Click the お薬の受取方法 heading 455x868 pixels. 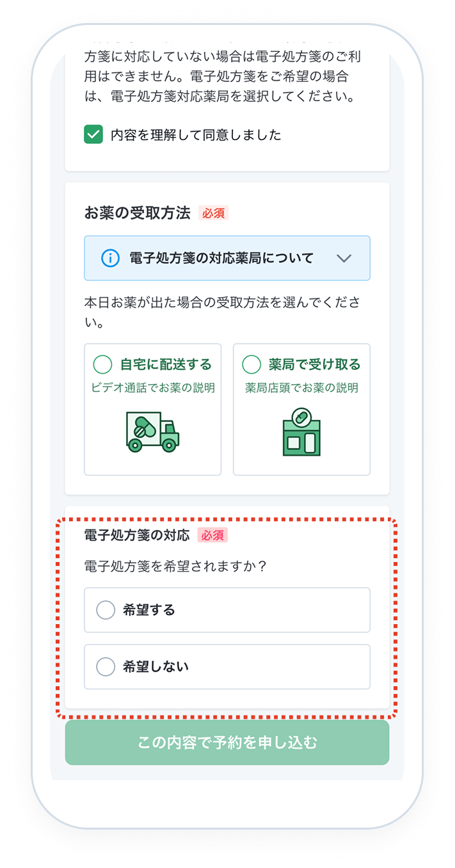[138, 213]
